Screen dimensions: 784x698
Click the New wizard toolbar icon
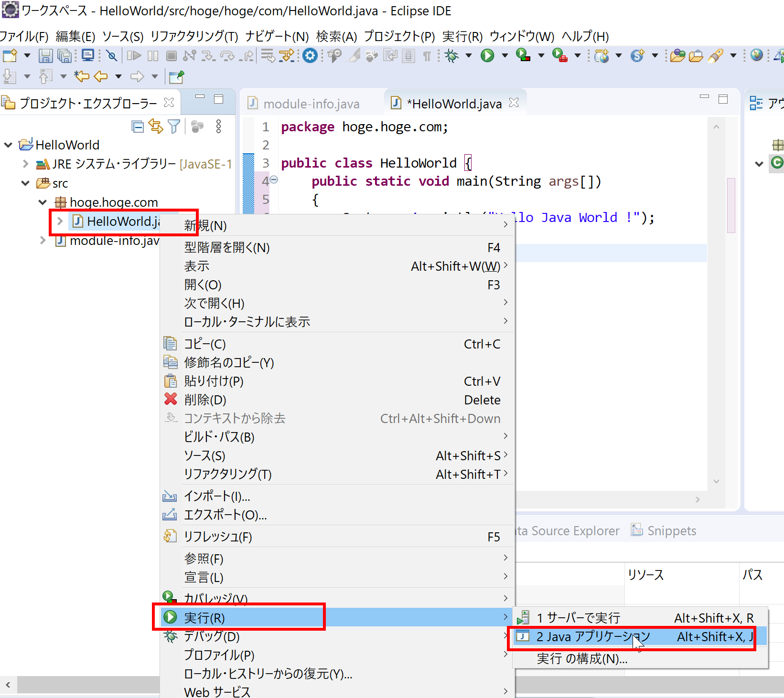pos(10,56)
